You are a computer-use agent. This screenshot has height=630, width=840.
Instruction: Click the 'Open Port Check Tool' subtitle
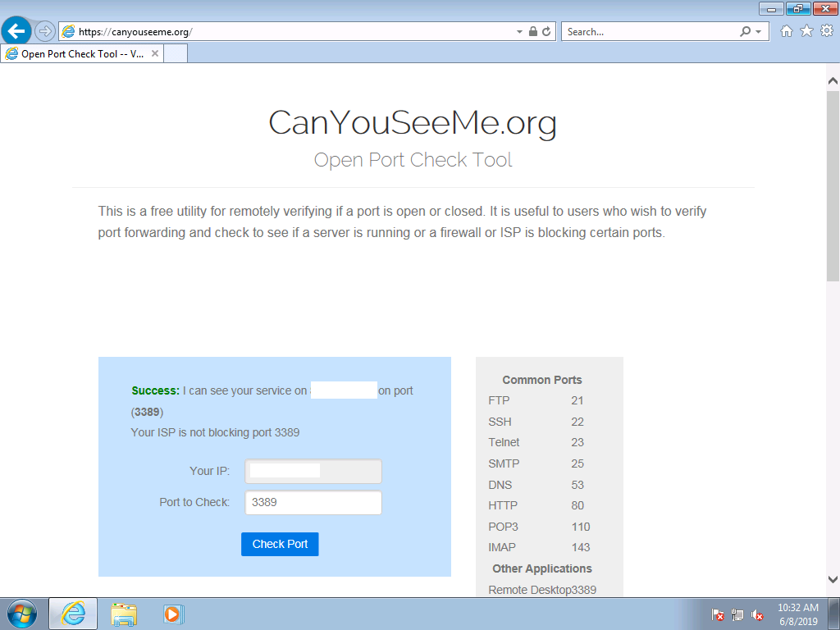coord(413,160)
